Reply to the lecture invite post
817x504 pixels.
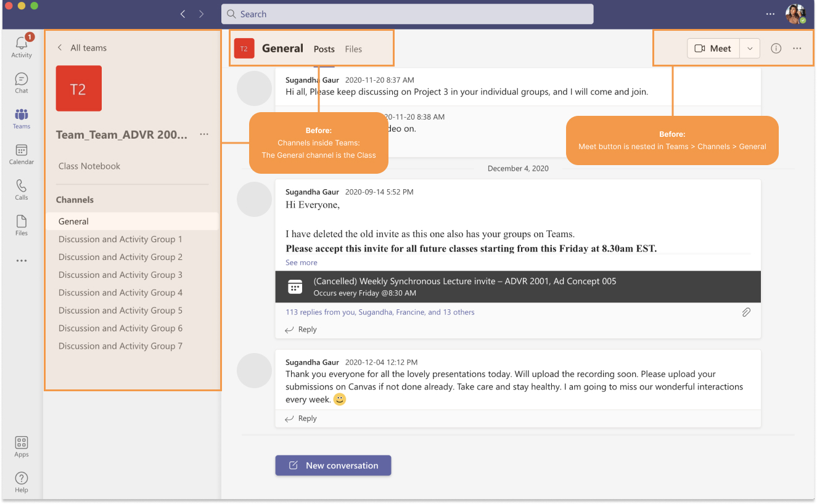[x=301, y=330]
